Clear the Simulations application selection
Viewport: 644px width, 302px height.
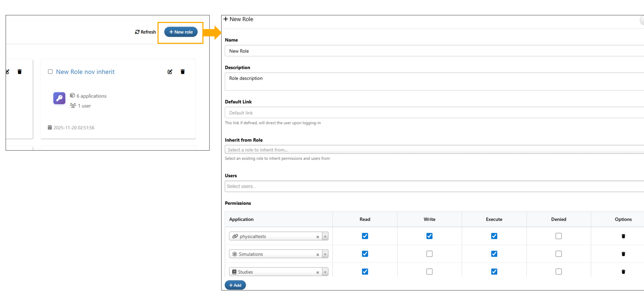(x=317, y=255)
